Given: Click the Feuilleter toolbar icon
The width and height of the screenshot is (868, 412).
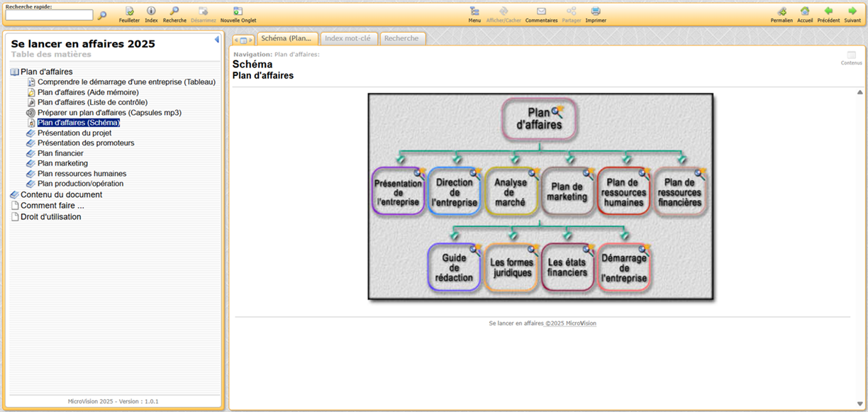Looking at the screenshot, I should 129,11.
